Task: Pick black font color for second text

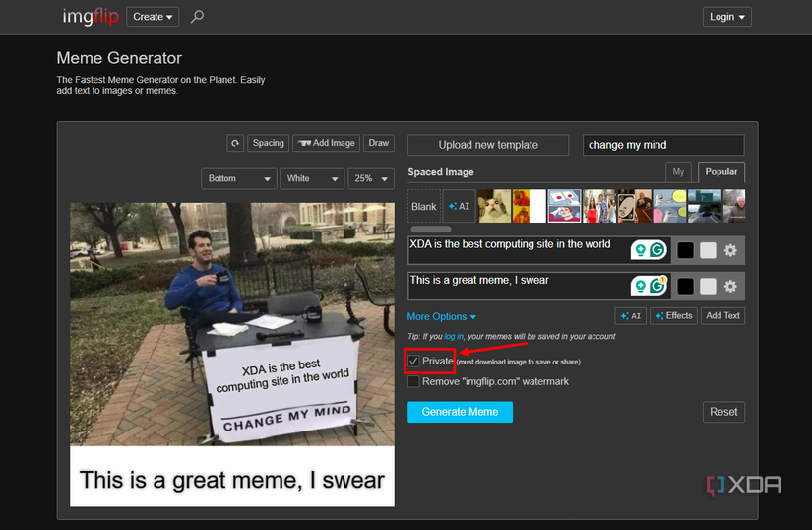Action: tap(685, 286)
